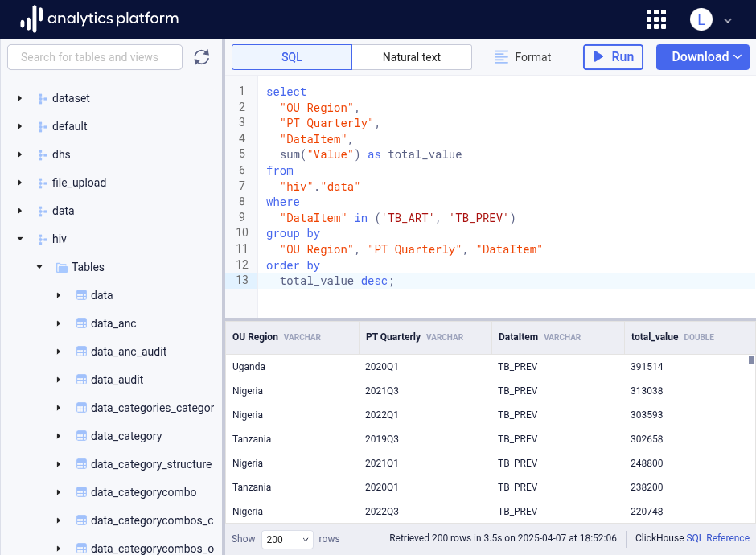The image size is (756, 555).
Task: Click the Run play triangle icon
Action: (598, 56)
